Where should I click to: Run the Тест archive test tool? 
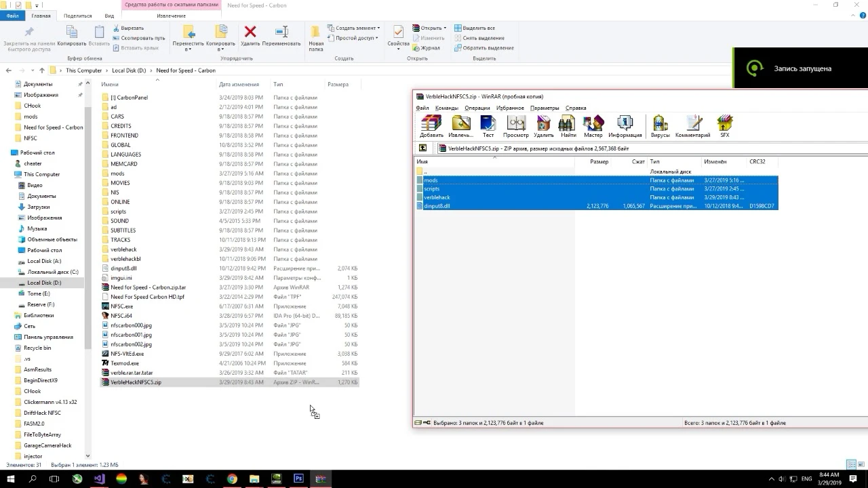click(x=488, y=126)
